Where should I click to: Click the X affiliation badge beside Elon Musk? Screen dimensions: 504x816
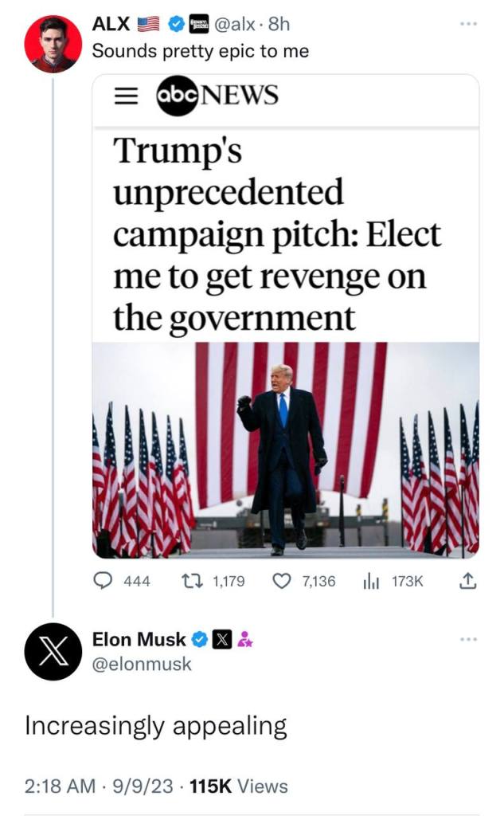pos(222,639)
